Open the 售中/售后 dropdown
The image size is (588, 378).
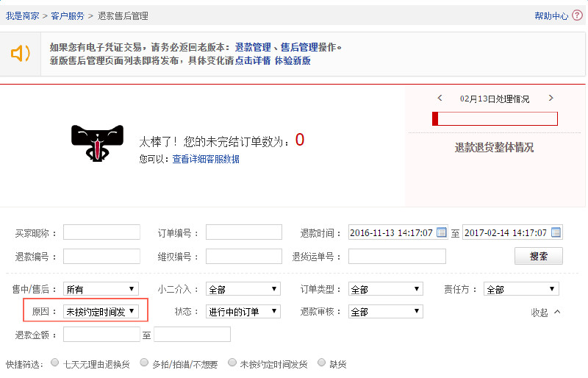(100, 289)
